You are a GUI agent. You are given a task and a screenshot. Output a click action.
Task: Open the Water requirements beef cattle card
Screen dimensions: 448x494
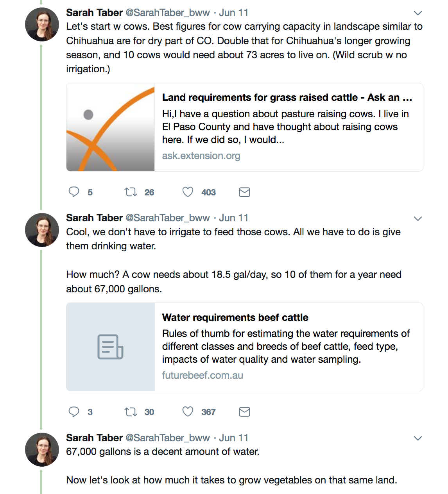point(235,317)
